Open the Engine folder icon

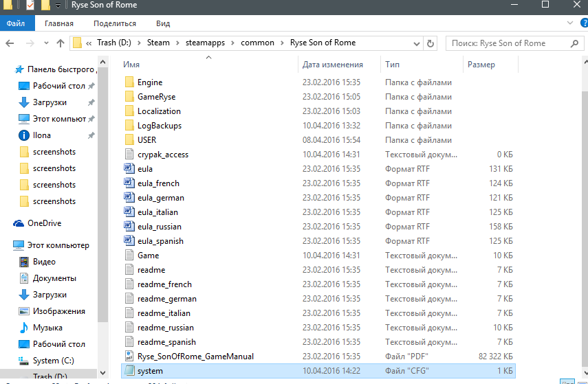pos(129,82)
